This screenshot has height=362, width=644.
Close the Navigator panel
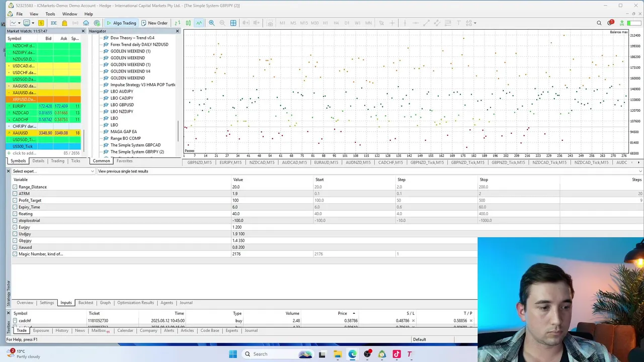pos(177,31)
